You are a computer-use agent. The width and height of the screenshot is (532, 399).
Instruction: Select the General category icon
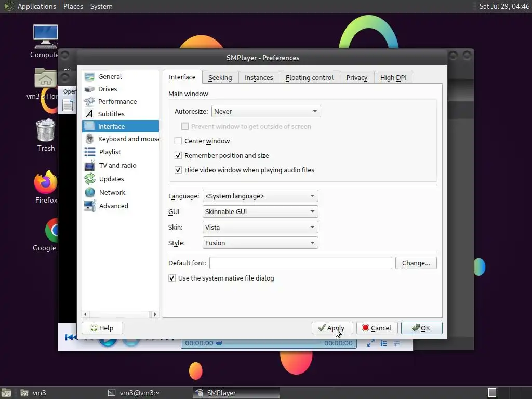[89, 77]
